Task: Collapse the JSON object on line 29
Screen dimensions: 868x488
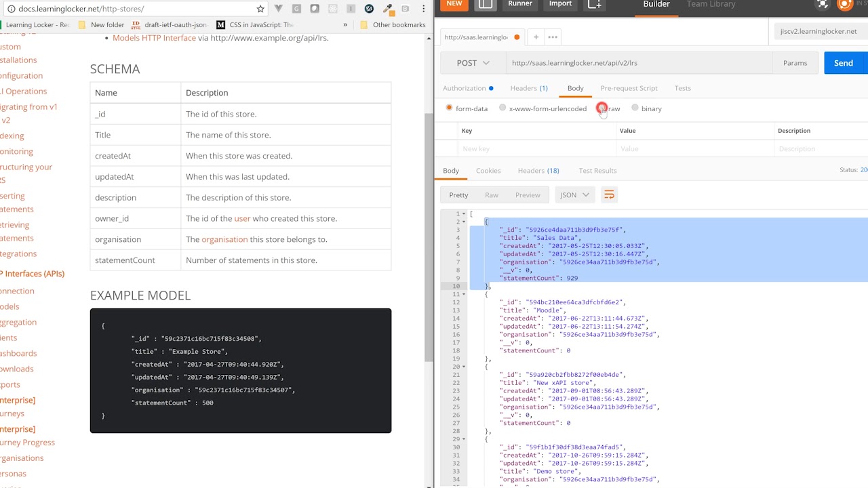Action: tap(463, 439)
